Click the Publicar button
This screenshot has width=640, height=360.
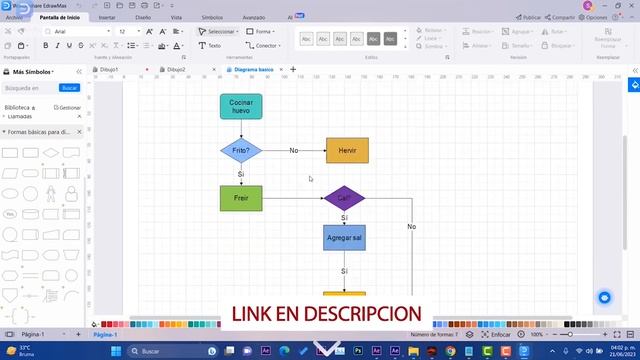point(528,18)
